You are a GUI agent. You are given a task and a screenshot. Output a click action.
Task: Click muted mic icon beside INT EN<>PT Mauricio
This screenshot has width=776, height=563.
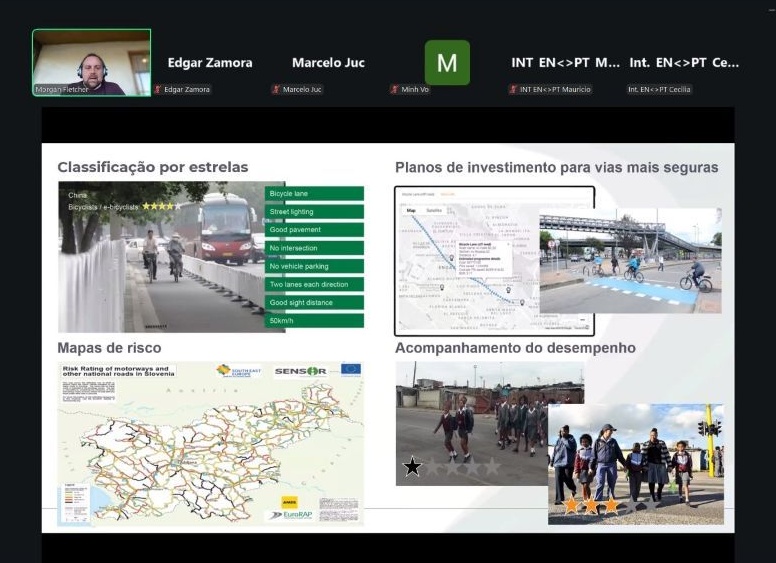[512, 90]
